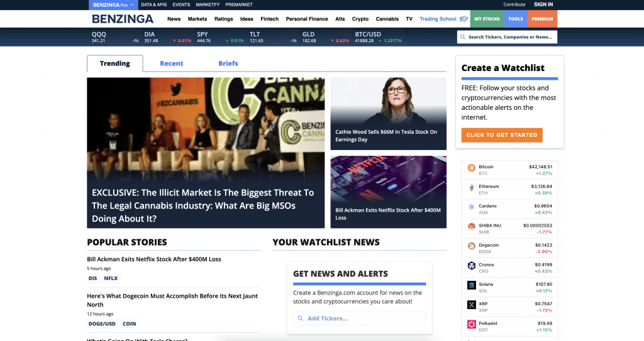Open the Dogecoin 'Next Jaunt North' story
The width and height of the screenshot is (644, 341).
tap(172, 300)
